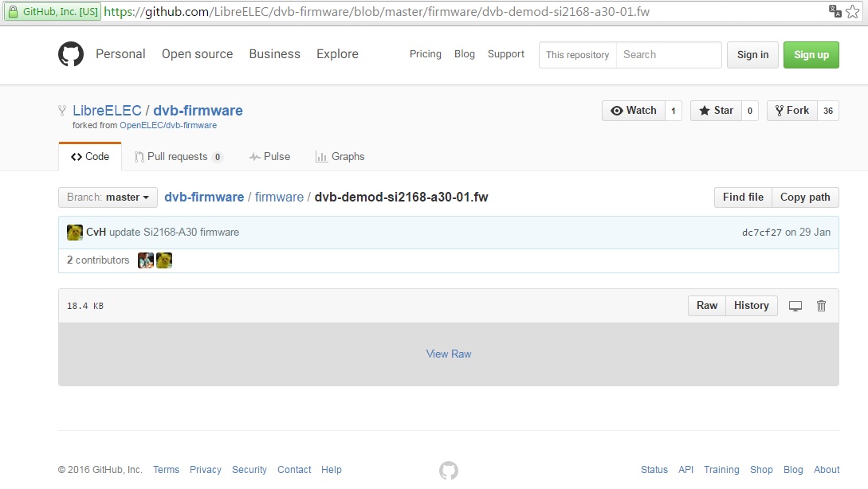Open the Terms footer link
868x489 pixels.
166,470
